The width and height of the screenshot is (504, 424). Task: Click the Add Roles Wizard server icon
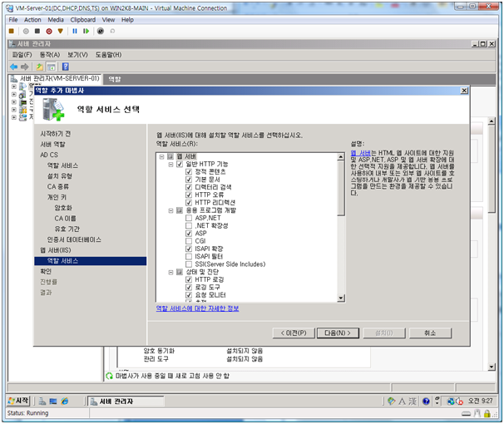point(53,110)
